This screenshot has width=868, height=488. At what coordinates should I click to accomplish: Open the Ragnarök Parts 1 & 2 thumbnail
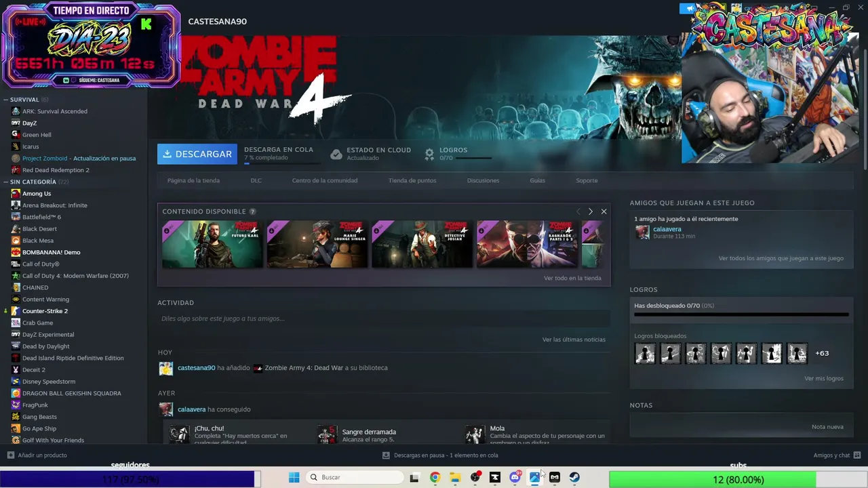coord(527,244)
